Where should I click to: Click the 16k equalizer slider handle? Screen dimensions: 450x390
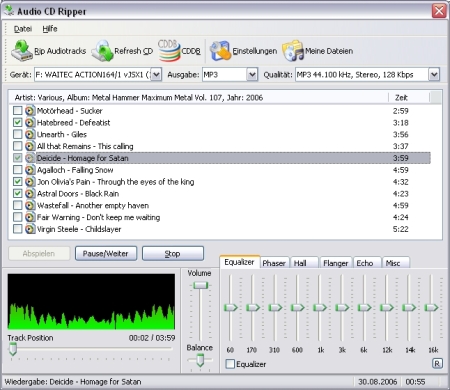(x=431, y=307)
